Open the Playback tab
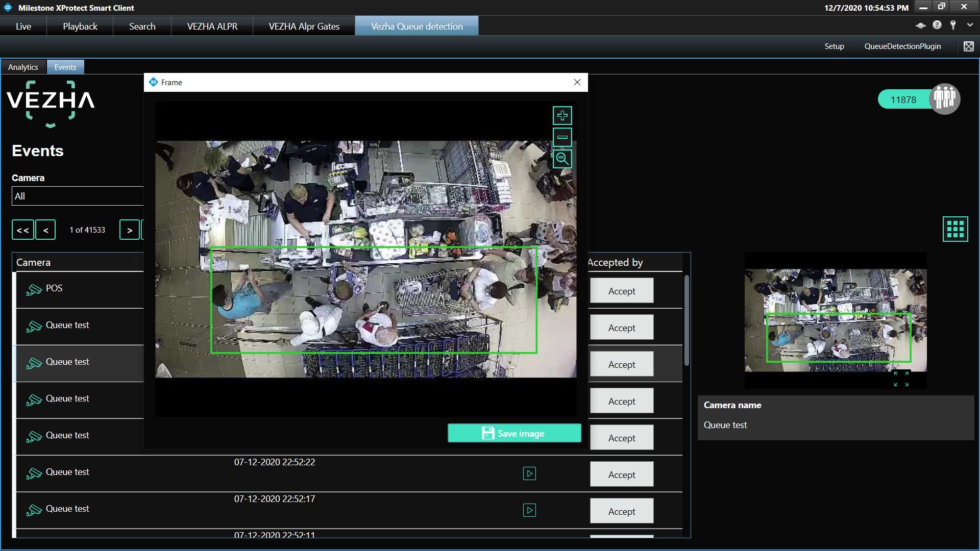The height and width of the screenshot is (551, 980). [x=80, y=26]
